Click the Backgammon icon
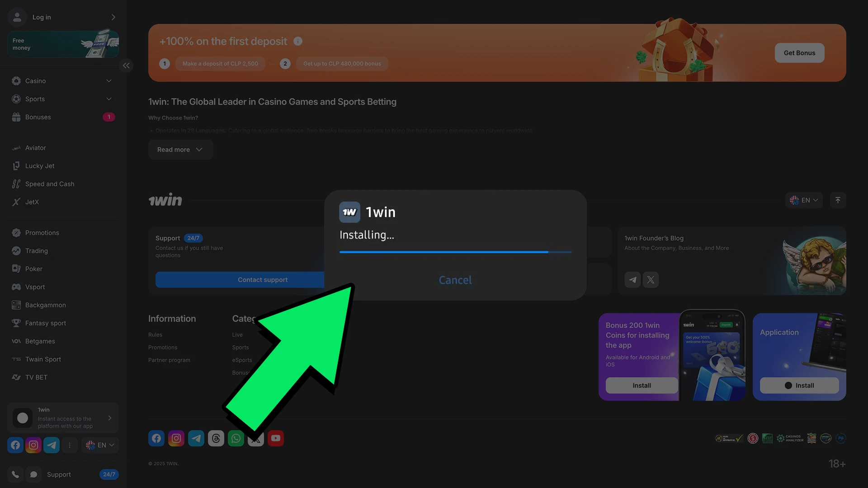The width and height of the screenshot is (868, 488). 16,305
